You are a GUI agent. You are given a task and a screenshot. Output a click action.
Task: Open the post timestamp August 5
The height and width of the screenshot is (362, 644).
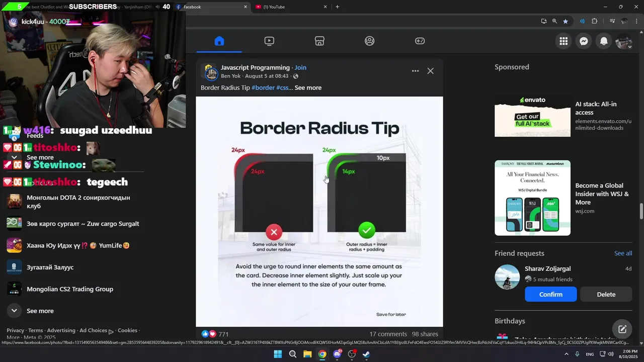[x=267, y=76]
